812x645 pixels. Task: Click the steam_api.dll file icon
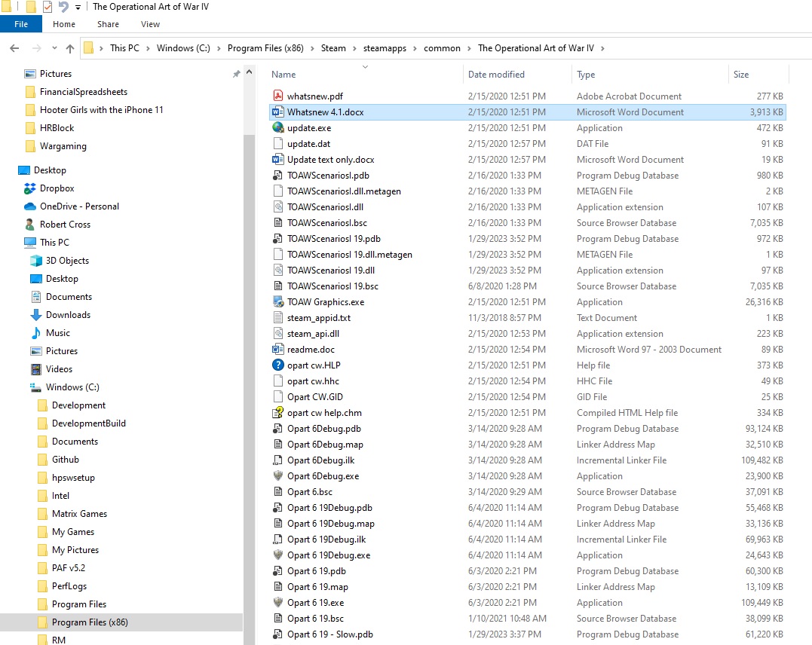pyautogui.click(x=278, y=333)
